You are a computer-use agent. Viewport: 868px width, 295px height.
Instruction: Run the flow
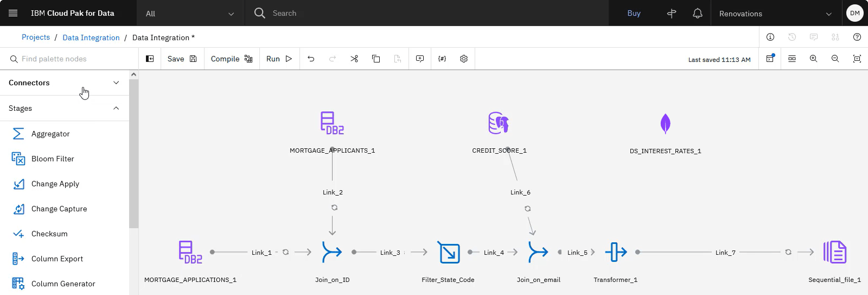279,59
